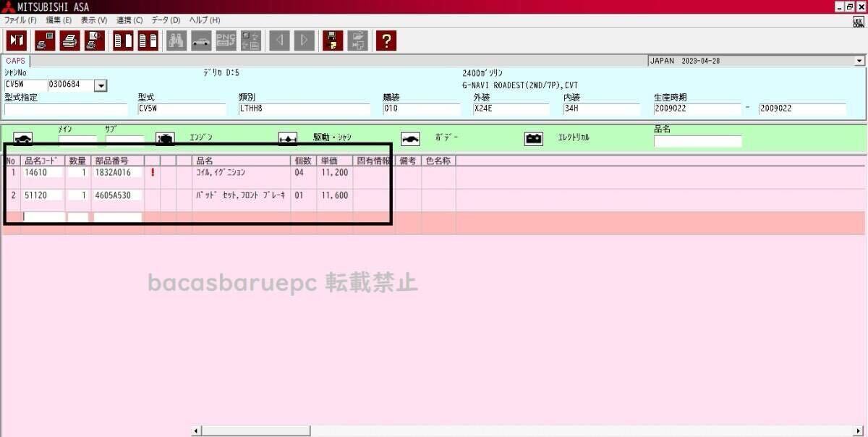
Task: Click the Mitsubishi logo in title bar
Action: 7,7
